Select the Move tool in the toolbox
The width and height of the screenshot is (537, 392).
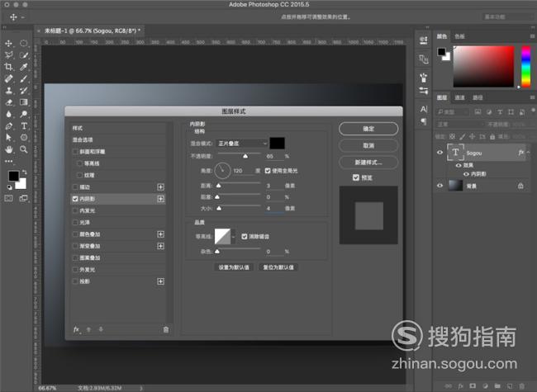[x=8, y=43]
